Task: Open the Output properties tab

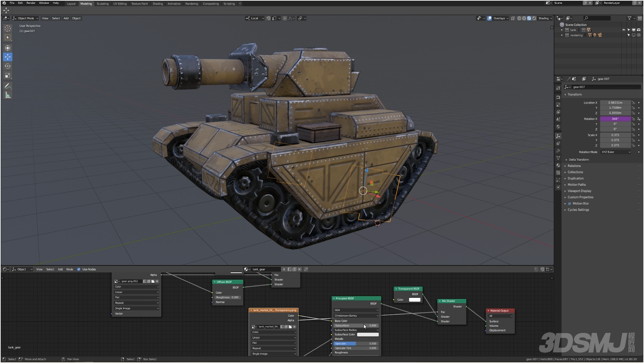Action: click(558, 105)
